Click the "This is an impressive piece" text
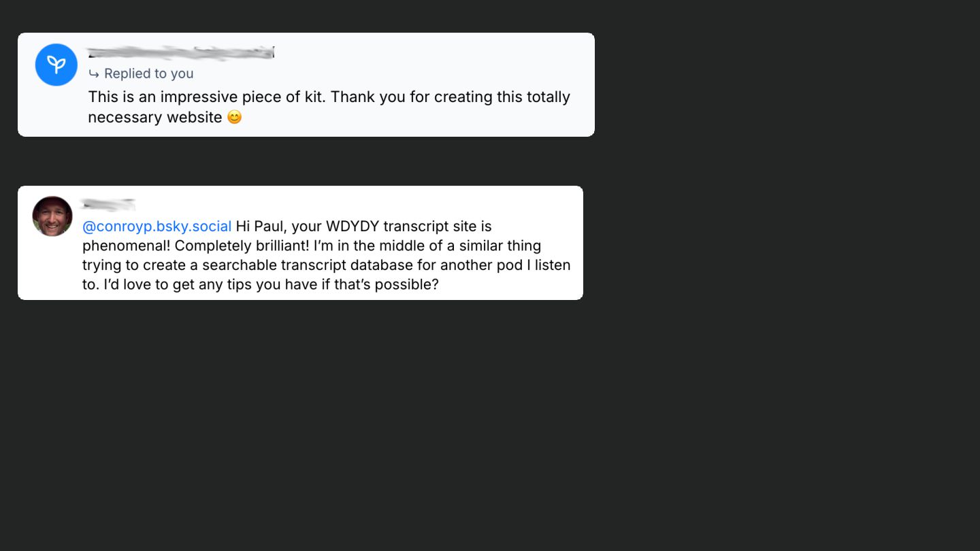The height and width of the screenshot is (551, 980). point(204,97)
